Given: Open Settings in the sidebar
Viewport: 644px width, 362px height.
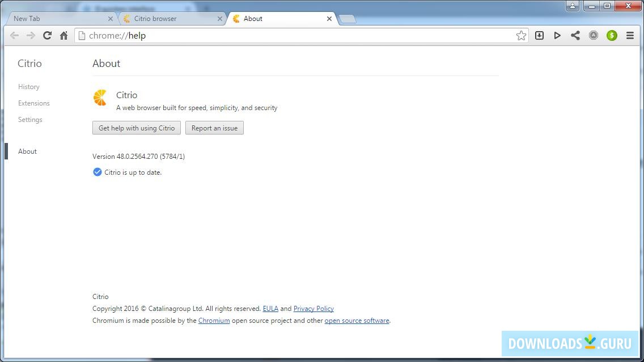Looking at the screenshot, I should 30,120.
